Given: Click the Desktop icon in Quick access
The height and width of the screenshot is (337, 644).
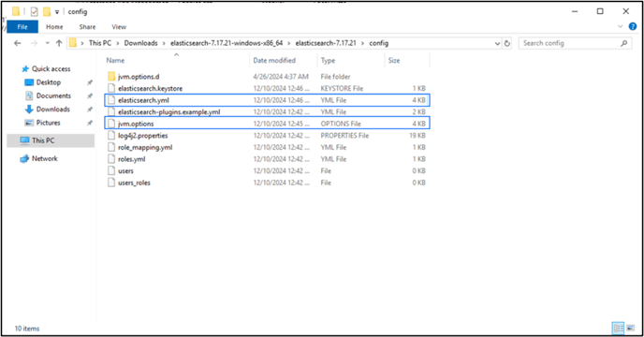Looking at the screenshot, I should (29, 82).
